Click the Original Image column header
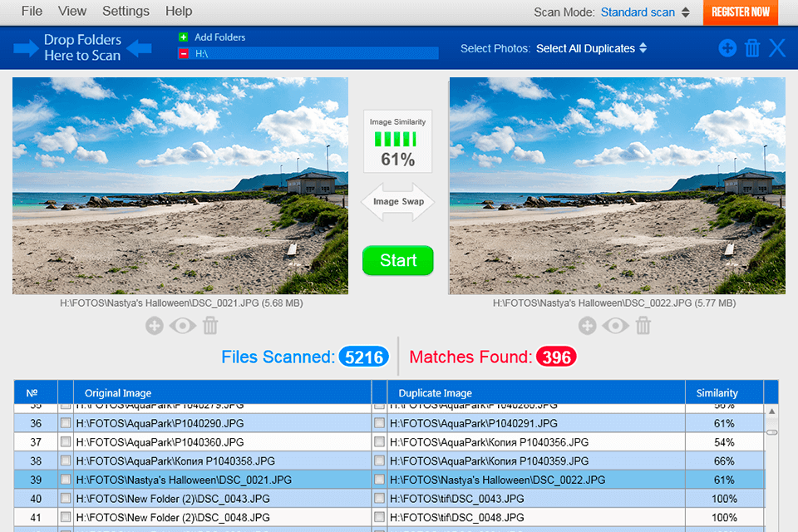Viewport: 798px width, 532px height. (x=223, y=392)
